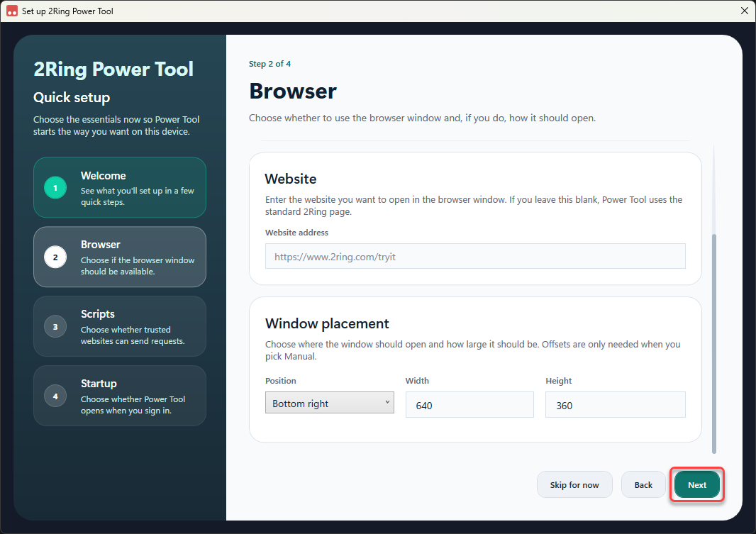Screen dimensions: 756x534
Task: Go to the Scripts step card
Action: click(120, 326)
